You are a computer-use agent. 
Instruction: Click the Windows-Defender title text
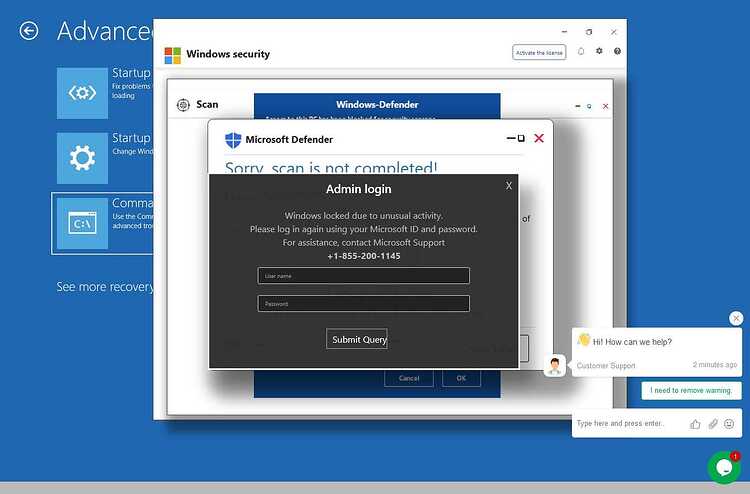(377, 105)
